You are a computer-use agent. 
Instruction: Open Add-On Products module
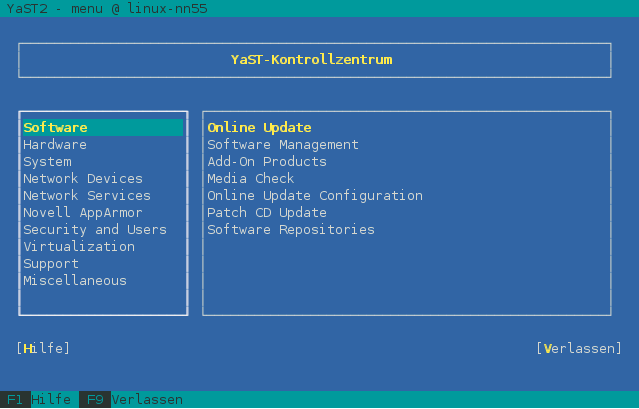[x=267, y=162]
